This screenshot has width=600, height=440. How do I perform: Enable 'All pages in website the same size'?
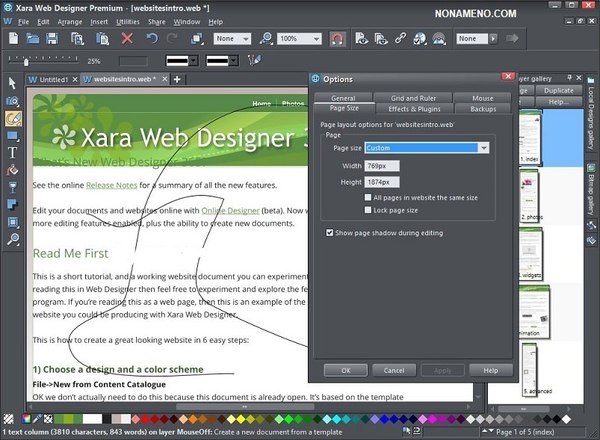click(x=368, y=198)
